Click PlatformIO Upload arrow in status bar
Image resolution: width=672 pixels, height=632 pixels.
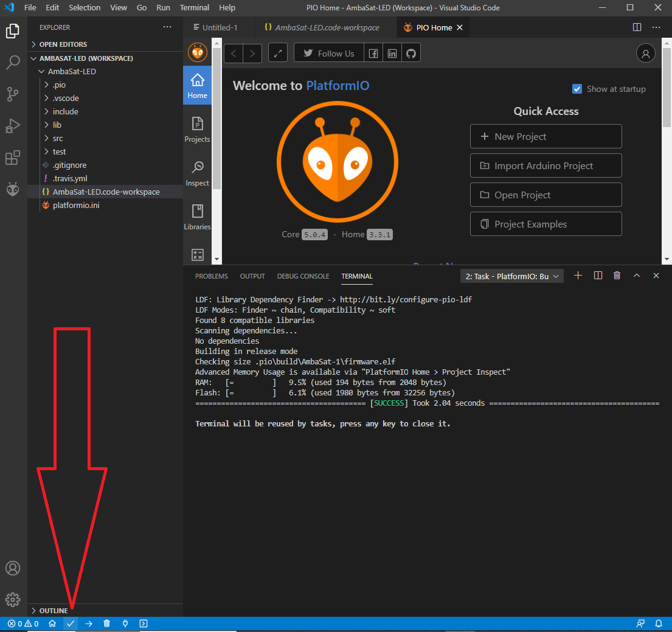click(89, 623)
